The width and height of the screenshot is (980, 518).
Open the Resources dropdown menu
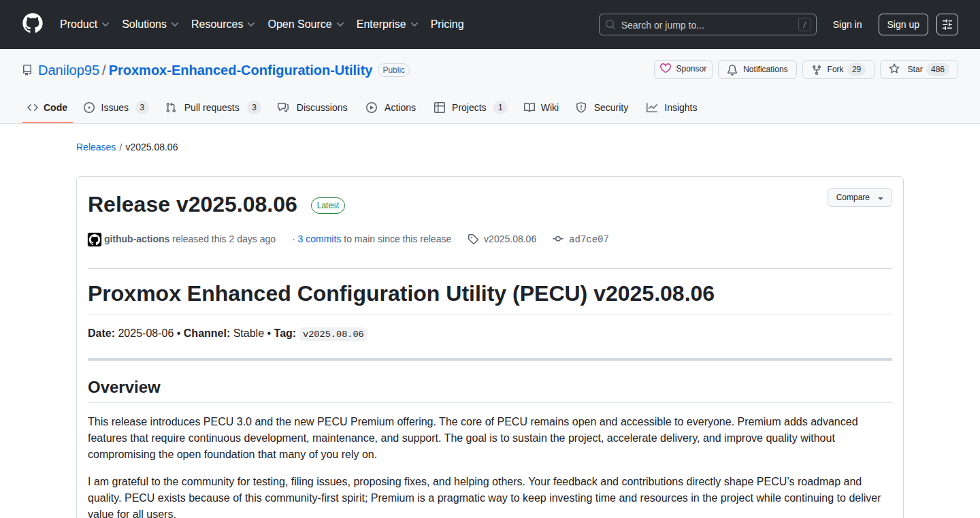223,24
